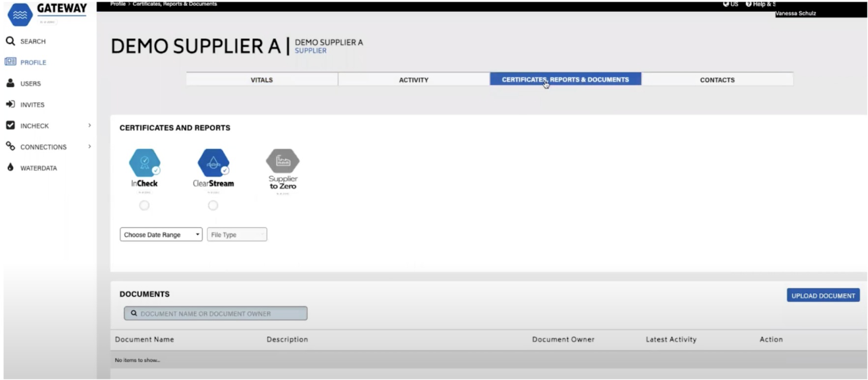Click the Users person icon
Image resolution: width=868 pixels, height=380 pixels.
10,83
